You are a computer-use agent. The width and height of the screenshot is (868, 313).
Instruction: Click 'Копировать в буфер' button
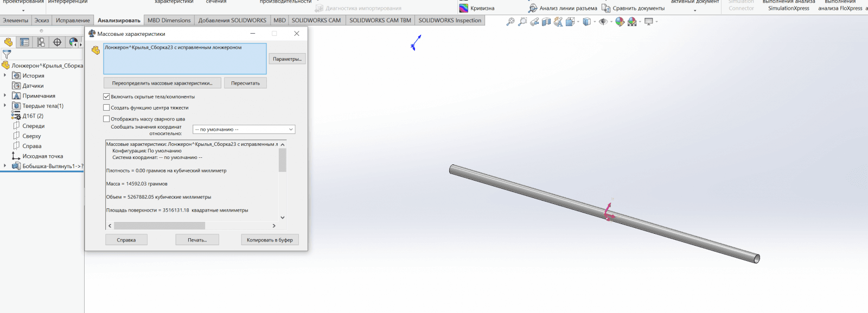tap(270, 240)
